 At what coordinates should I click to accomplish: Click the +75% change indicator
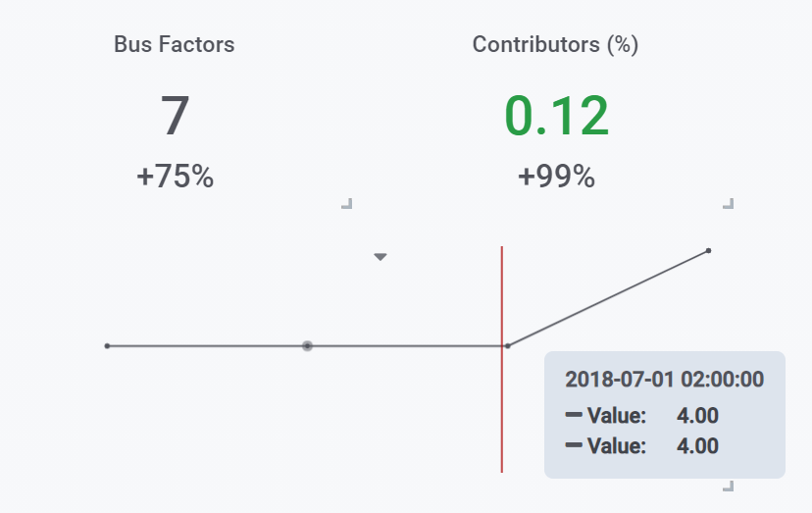(175, 177)
